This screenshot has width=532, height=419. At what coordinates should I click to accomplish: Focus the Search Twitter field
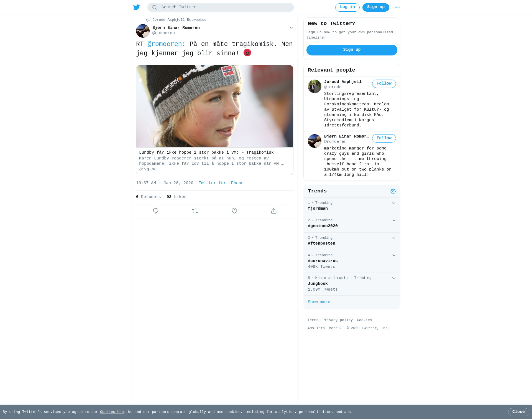221,7
